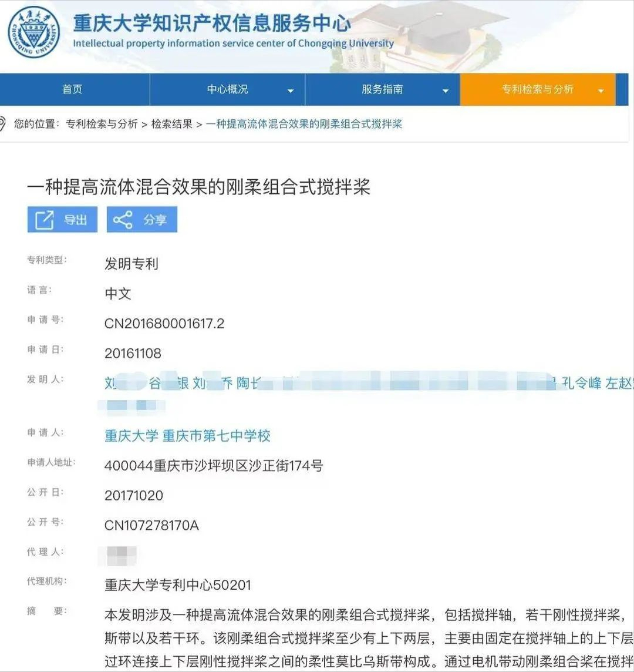Expand the dropdown arrow next to 专利检索与分析
The width and height of the screenshot is (634, 672).
point(601,91)
